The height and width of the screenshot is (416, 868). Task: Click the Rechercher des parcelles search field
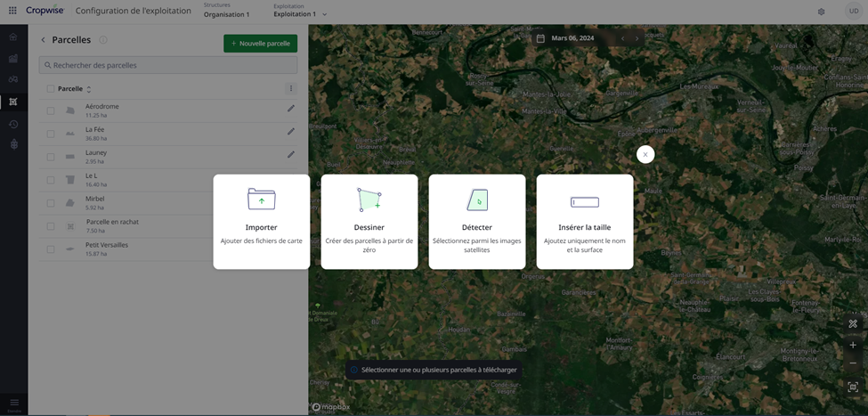(x=168, y=65)
